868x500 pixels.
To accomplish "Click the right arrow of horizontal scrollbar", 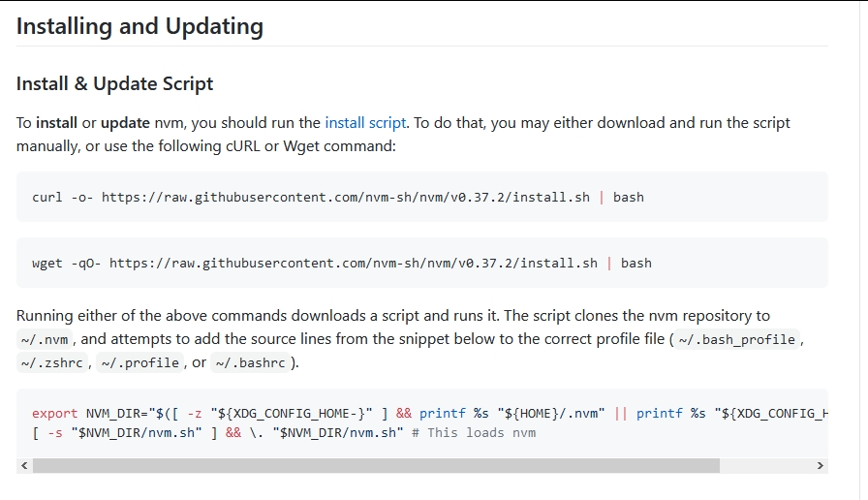I will 821,466.
